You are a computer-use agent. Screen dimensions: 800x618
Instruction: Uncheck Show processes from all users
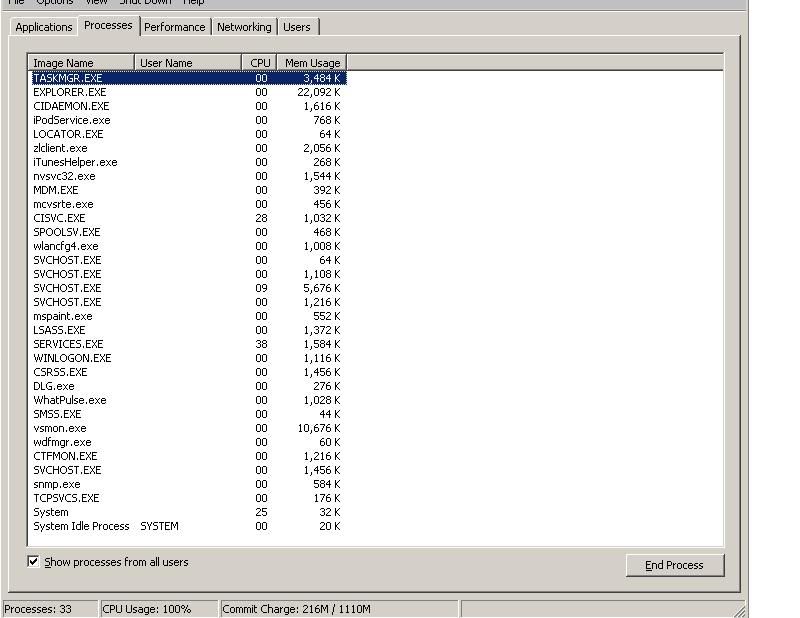pyautogui.click(x=33, y=562)
